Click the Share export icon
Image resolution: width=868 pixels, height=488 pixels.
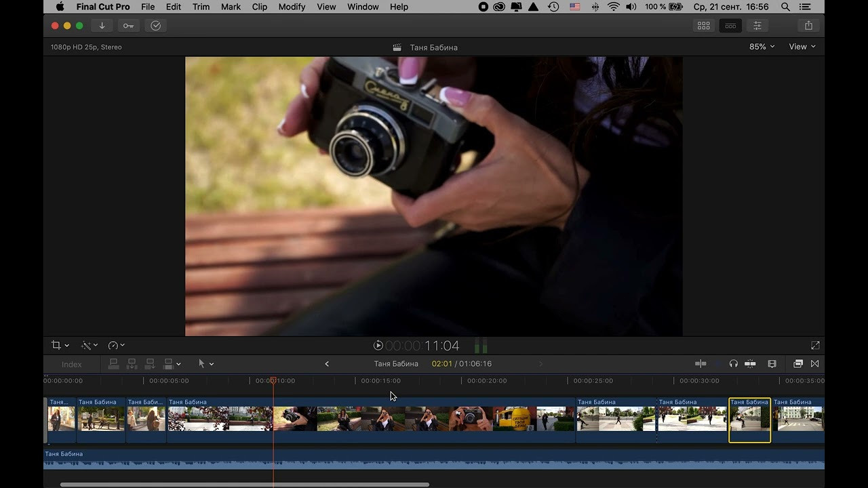click(808, 26)
